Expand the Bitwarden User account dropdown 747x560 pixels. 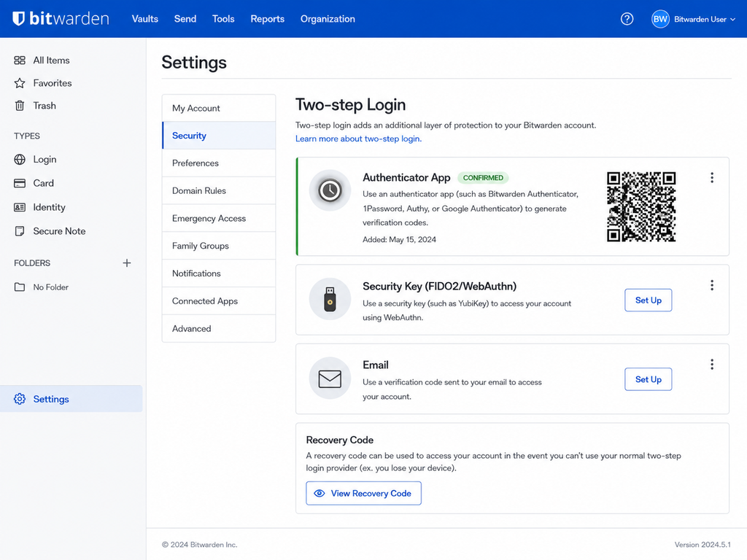[x=732, y=20]
